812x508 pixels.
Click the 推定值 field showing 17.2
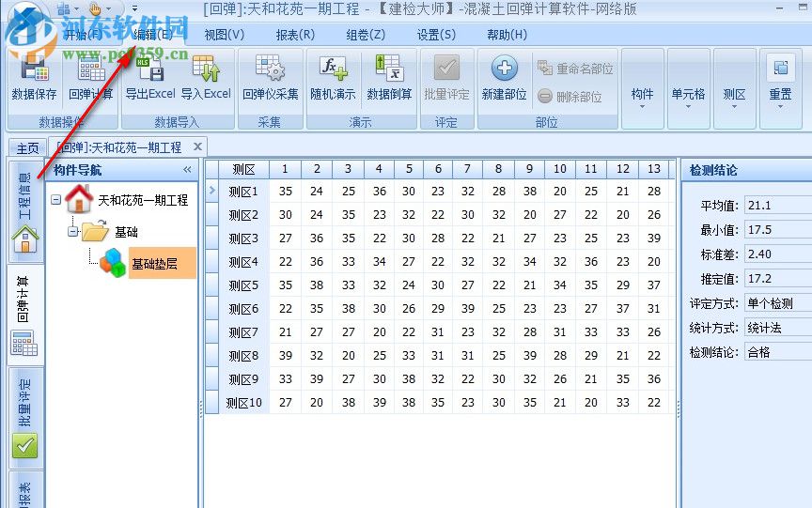(778, 278)
